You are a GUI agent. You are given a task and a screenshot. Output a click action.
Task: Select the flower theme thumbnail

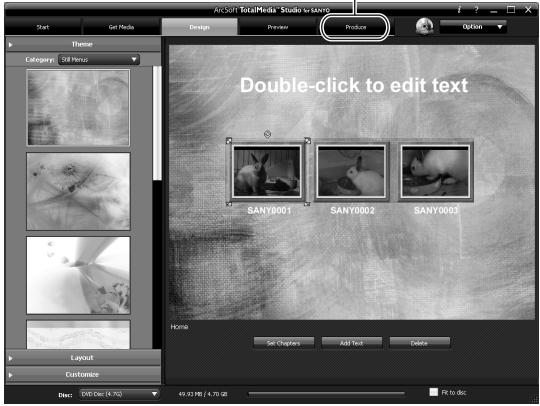point(78,191)
